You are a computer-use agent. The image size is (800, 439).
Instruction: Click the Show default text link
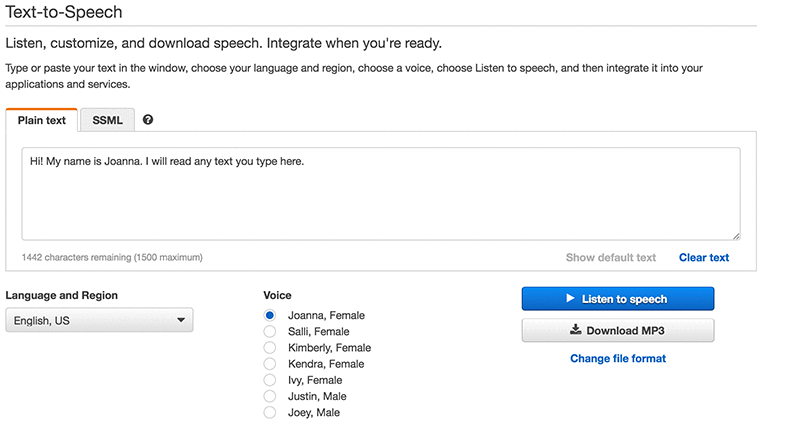pyautogui.click(x=611, y=257)
